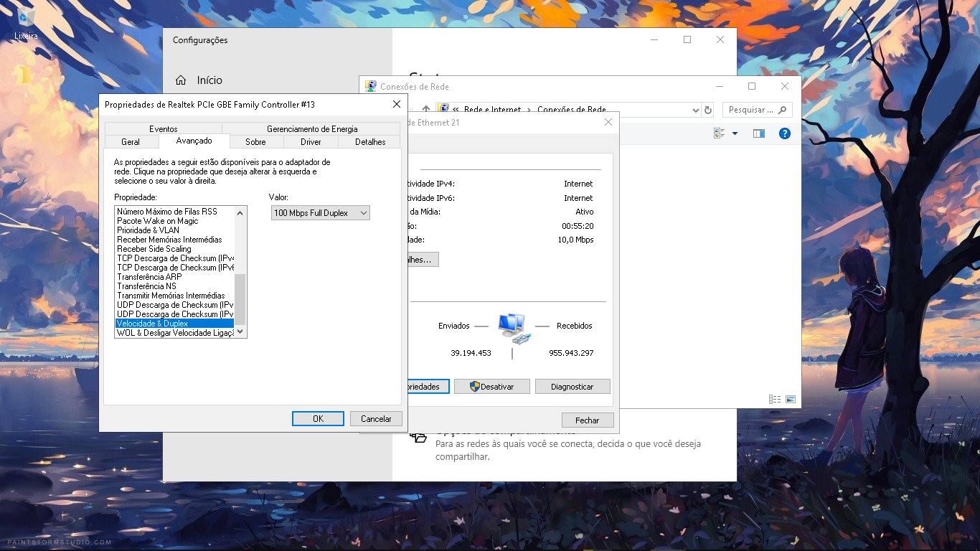Switch to details view in the Conexões de Rede corner
980x551 pixels.
pos(775,399)
